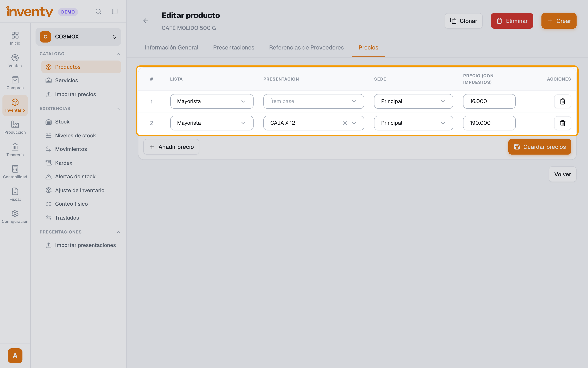This screenshot has height=368, width=588.
Task: Select the Precios tab
Action: (x=368, y=47)
